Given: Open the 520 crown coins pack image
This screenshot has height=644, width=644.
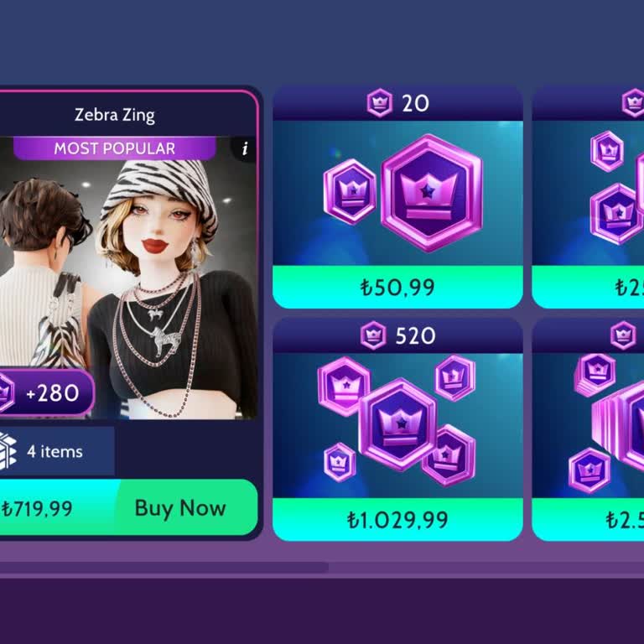Looking at the screenshot, I should click(x=397, y=425).
